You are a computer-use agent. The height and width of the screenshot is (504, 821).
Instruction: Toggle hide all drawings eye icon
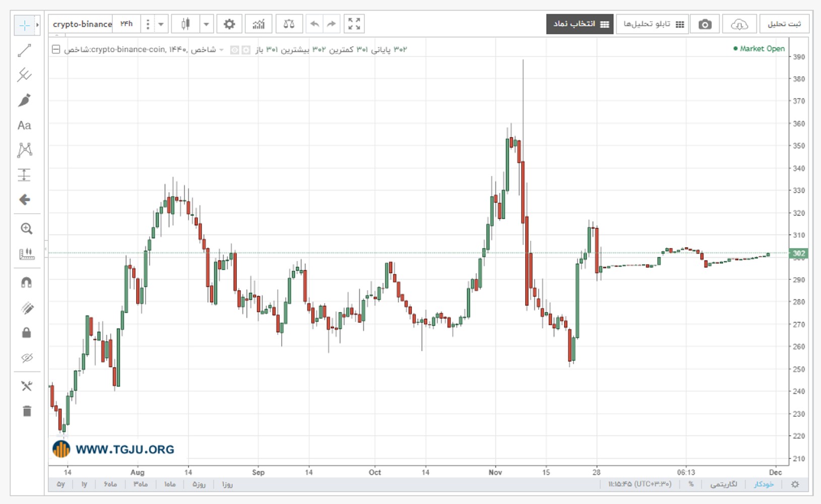26,358
